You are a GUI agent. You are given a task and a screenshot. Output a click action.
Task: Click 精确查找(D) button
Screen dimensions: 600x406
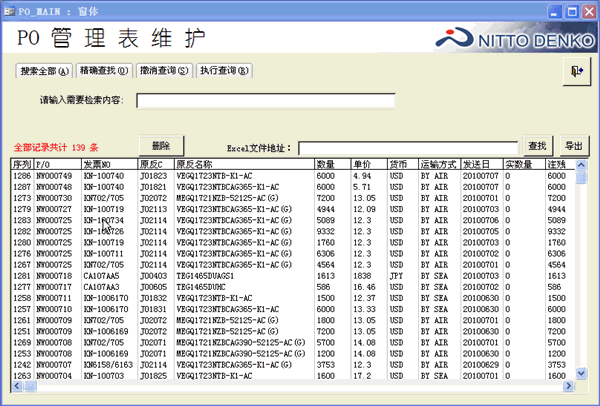tap(104, 71)
